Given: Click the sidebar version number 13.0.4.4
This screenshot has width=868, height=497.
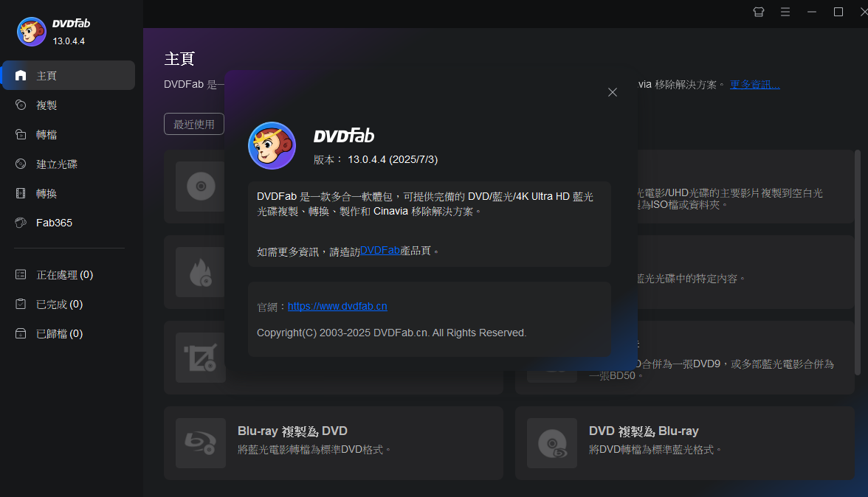Looking at the screenshot, I should (69, 41).
